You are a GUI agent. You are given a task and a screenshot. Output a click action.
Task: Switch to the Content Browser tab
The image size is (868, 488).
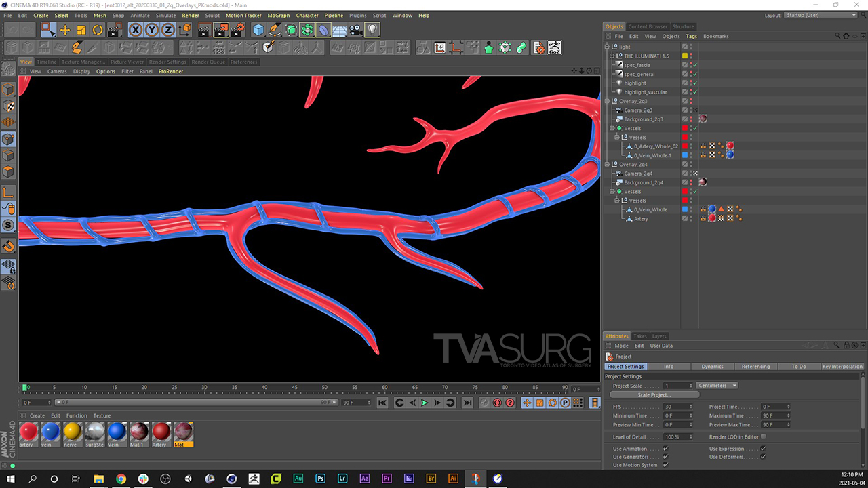pos(648,27)
